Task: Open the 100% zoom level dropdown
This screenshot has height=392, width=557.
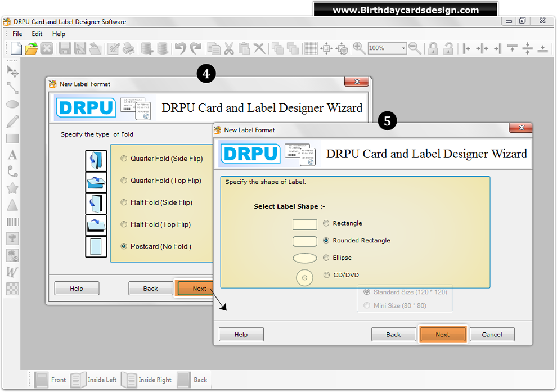Action: tap(403, 48)
